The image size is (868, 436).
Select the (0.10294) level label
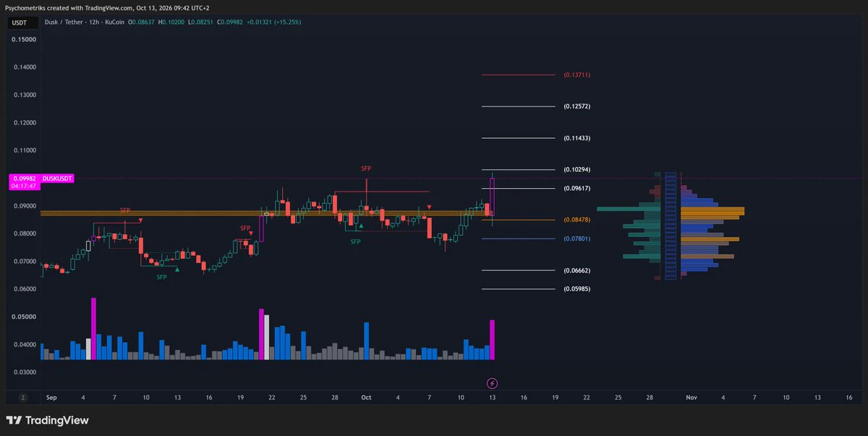click(576, 170)
